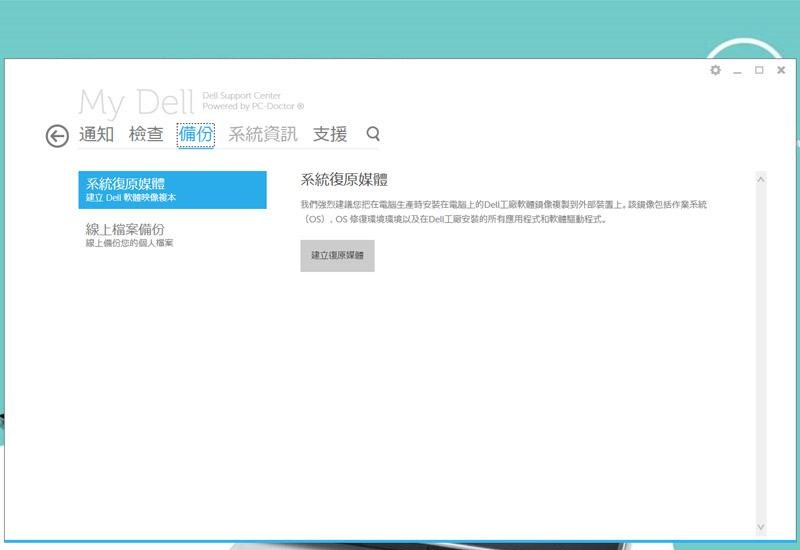Image resolution: width=800 pixels, height=550 pixels.
Task: Open the 檢查 tab
Action: tap(146, 134)
